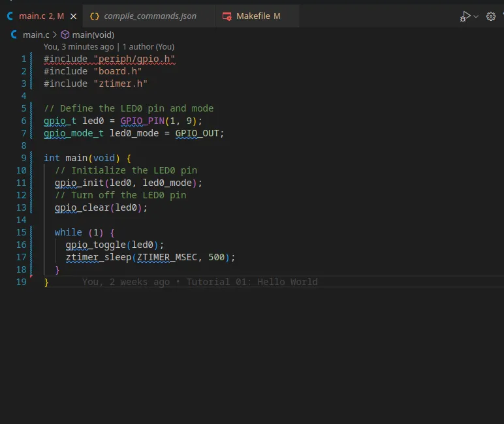The image size is (504, 424).
Task: Click line number 19 in gutter
Action: (21, 282)
